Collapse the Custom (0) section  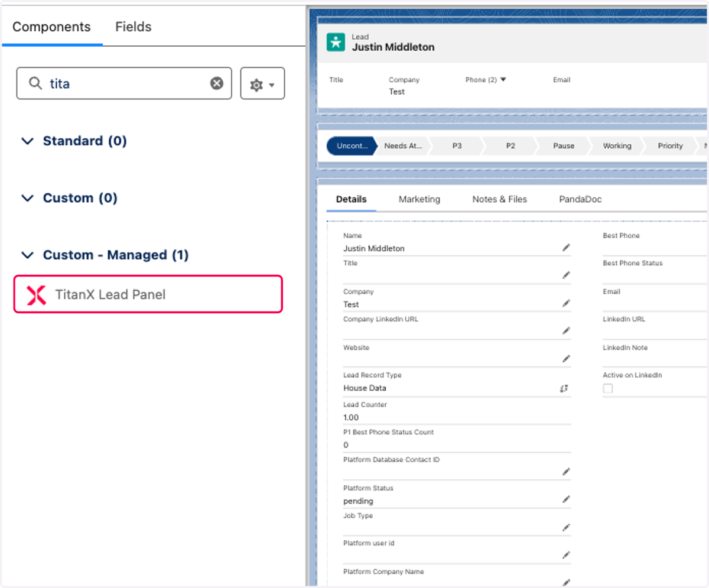click(27, 198)
